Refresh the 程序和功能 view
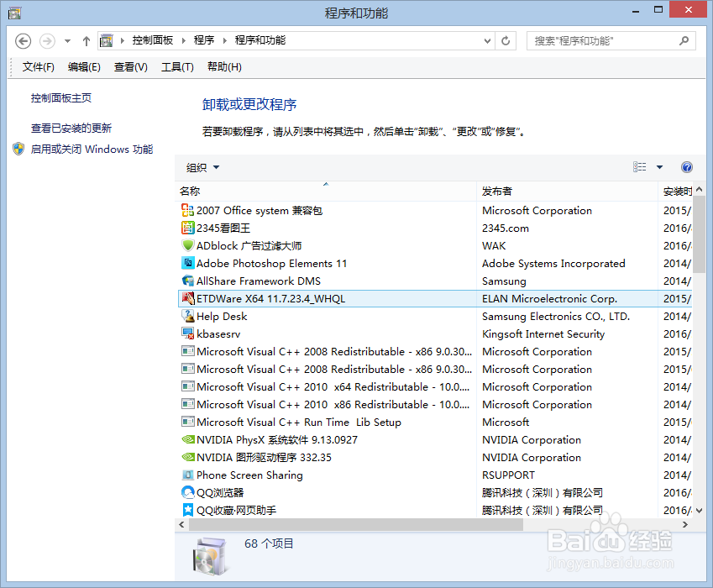Viewport: 713px width, 588px height. 506,41
